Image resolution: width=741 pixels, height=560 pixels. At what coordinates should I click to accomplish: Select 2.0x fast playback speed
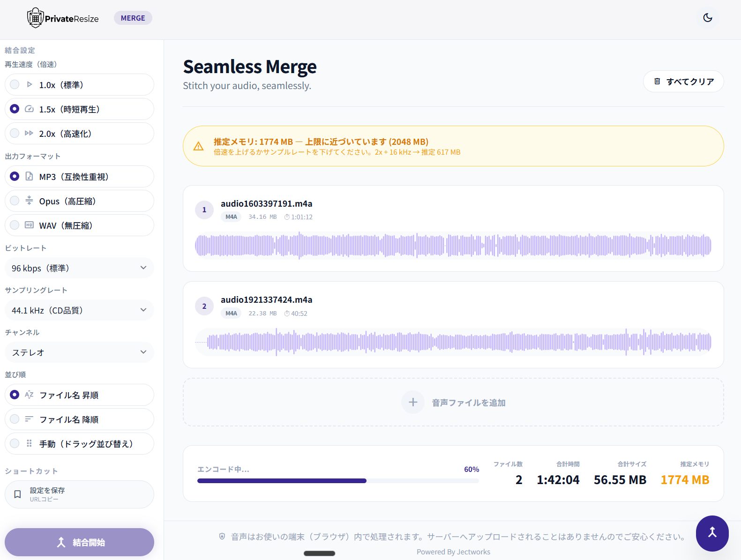79,134
